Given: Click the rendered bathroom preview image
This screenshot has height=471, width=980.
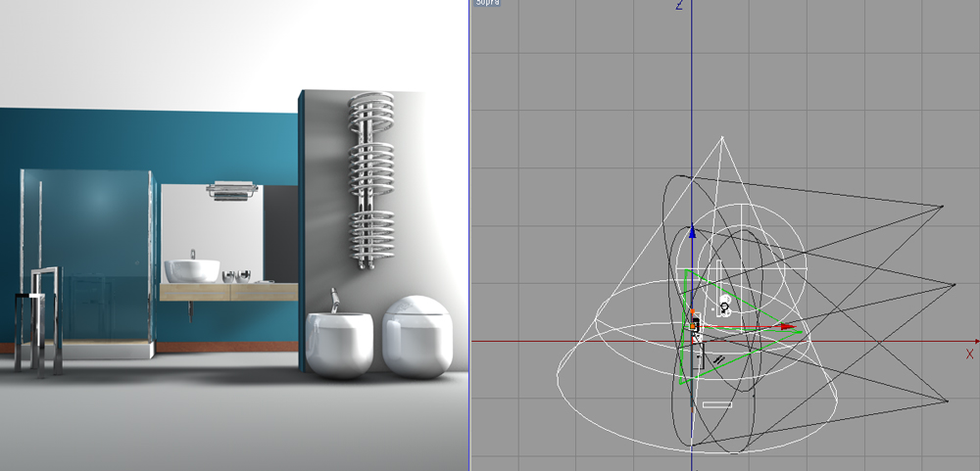Looking at the screenshot, I should point(234,235).
